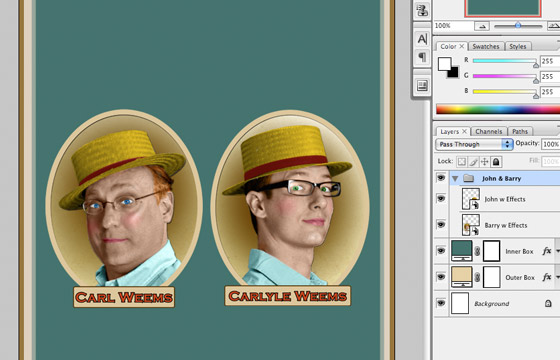Click the Carl Weems name plate on canvas
The width and height of the screenshot is (560, 360).
click(124, 297)
